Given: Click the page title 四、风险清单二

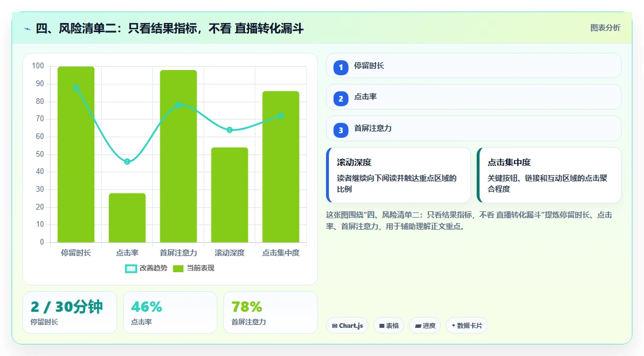Looking at the screenshot, I should coord(170,29).
